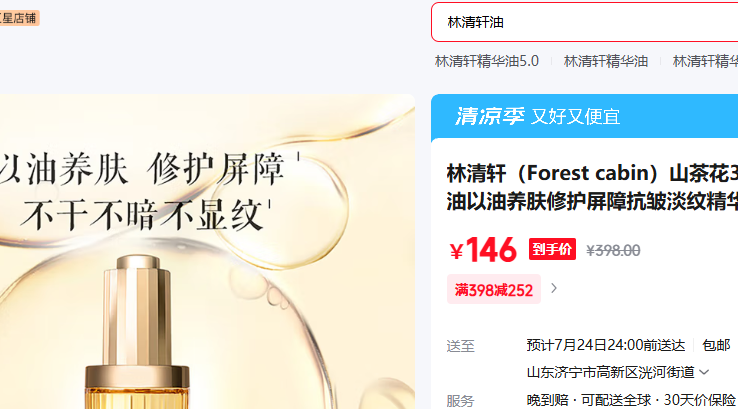Click the search box containing 林清轩油
Image resolution: width=738 pixels, height=409 pixels.
pos(585,22)
